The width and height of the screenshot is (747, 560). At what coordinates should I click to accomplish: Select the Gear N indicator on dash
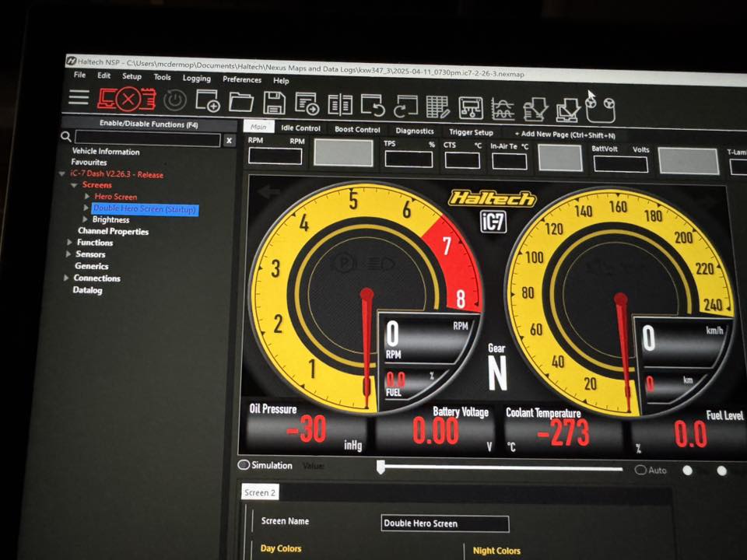coord(497,366)
